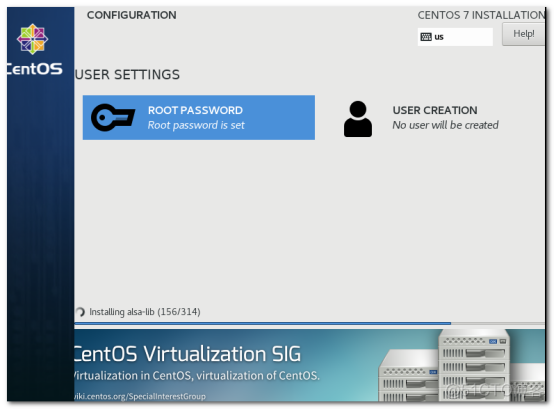Open the Root Password settings

coord(199,117)
